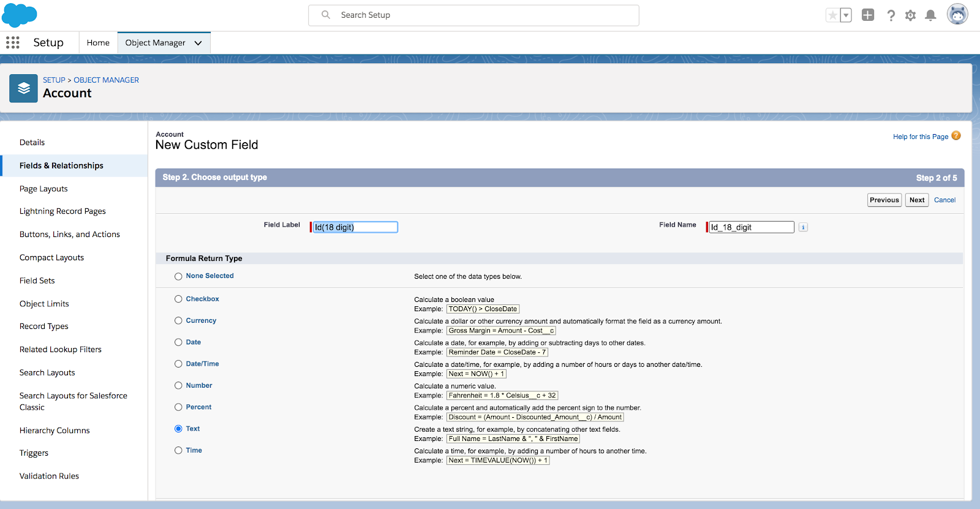The image size is (980, 509).
Task: Open Field Sets in the sidebar
Action: tap(37, 281)
